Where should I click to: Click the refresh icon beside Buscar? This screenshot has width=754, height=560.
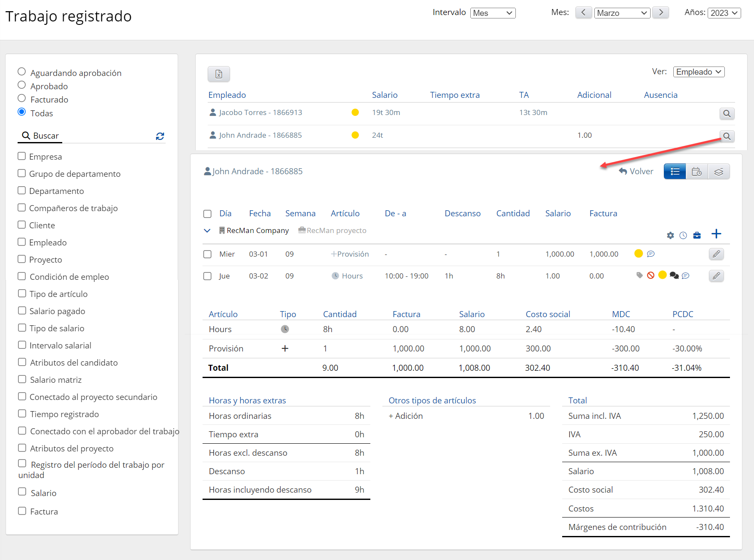click(x=160, y=136)
